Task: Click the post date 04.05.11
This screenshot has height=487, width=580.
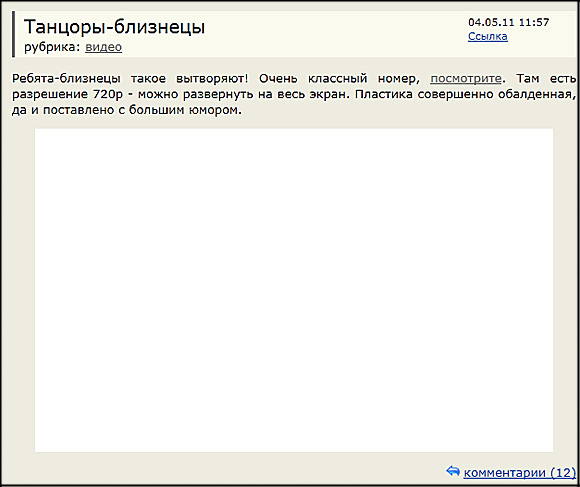Action: coord(491,22)
